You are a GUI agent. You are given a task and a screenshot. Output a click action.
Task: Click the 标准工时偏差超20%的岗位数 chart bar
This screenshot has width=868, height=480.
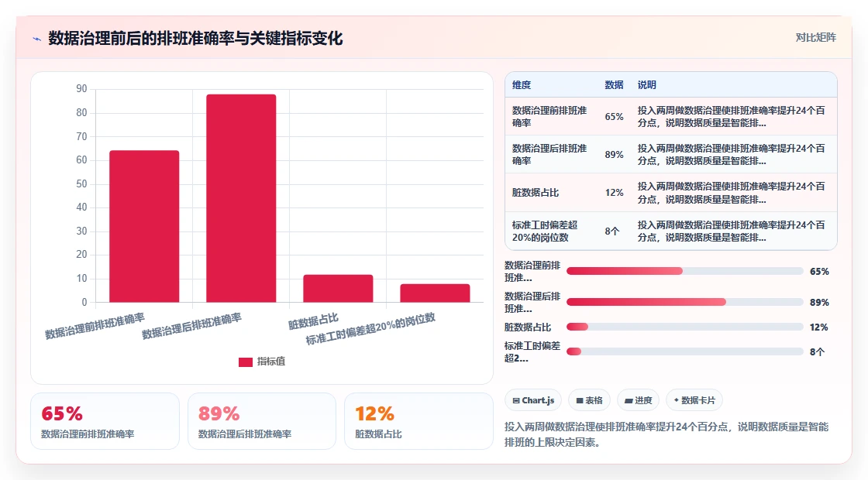tap(435, 293)
